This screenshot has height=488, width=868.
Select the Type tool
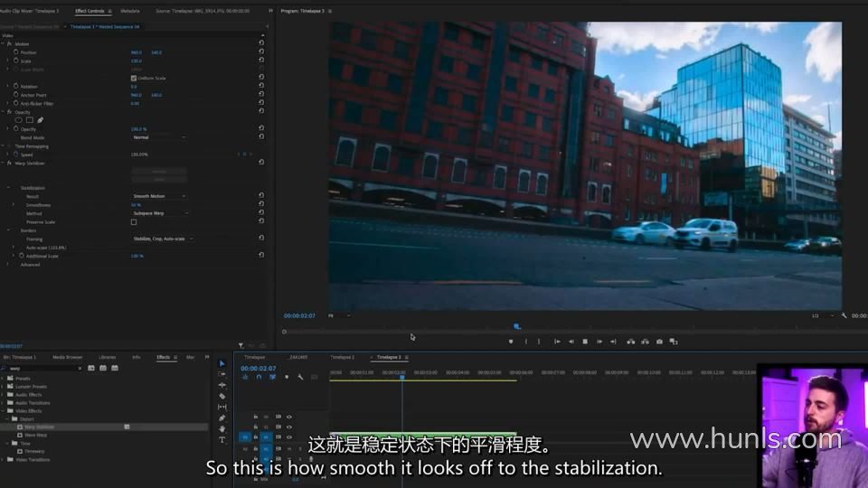tap(222, 440)
